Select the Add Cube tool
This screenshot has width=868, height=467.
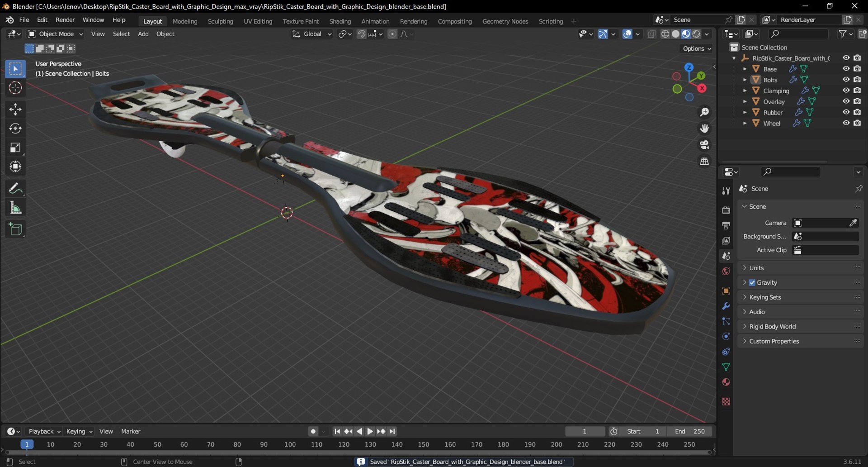[15, 229]
